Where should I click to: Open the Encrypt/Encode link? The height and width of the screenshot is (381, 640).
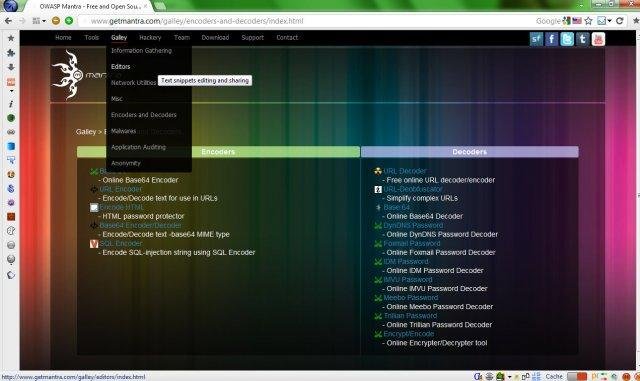click(409, 334)
